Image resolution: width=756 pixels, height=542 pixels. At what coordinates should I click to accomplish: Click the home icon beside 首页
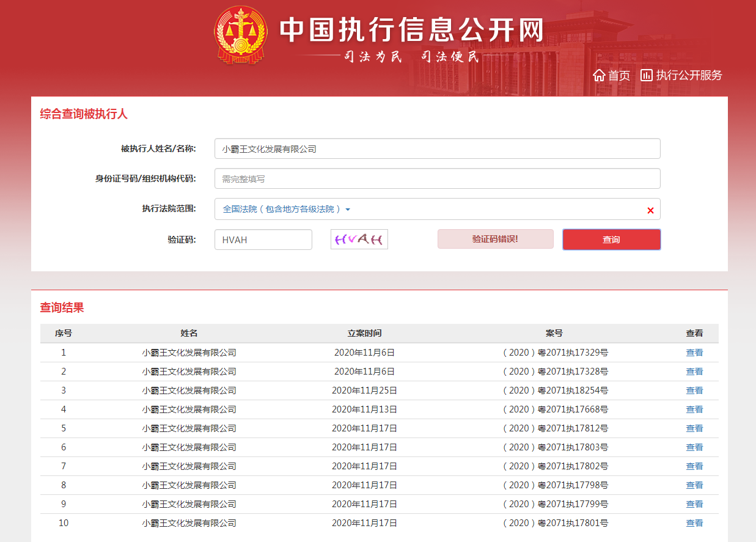tap(599, 75)
